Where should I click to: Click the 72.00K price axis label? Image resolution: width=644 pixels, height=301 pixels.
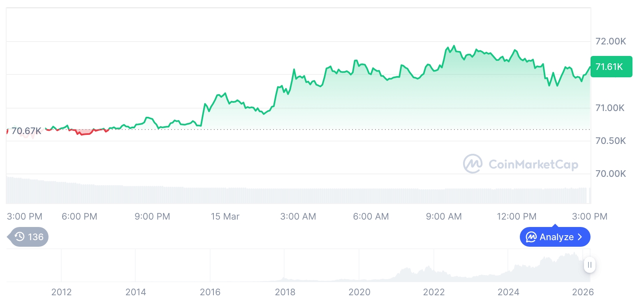[611, 42]
